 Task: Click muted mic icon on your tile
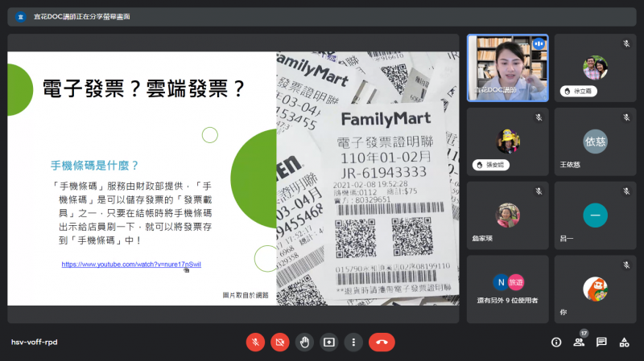click(x=626, y=265)
